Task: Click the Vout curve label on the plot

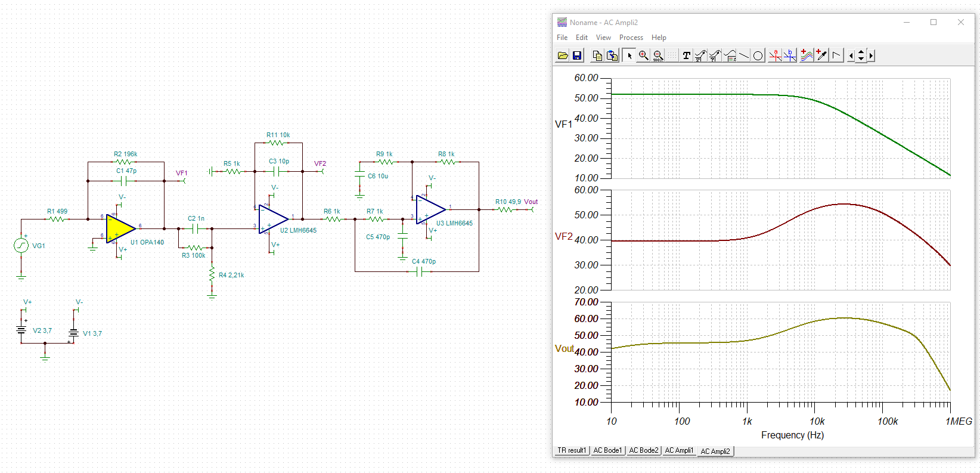Action: pos(564,348)
